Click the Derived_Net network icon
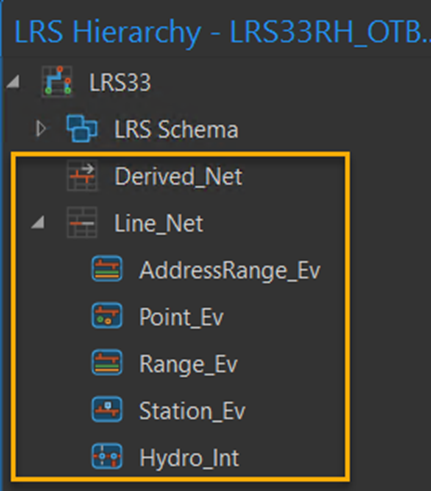Image resolution: width=431 pixels, height=491 pixels. [82, 176]
